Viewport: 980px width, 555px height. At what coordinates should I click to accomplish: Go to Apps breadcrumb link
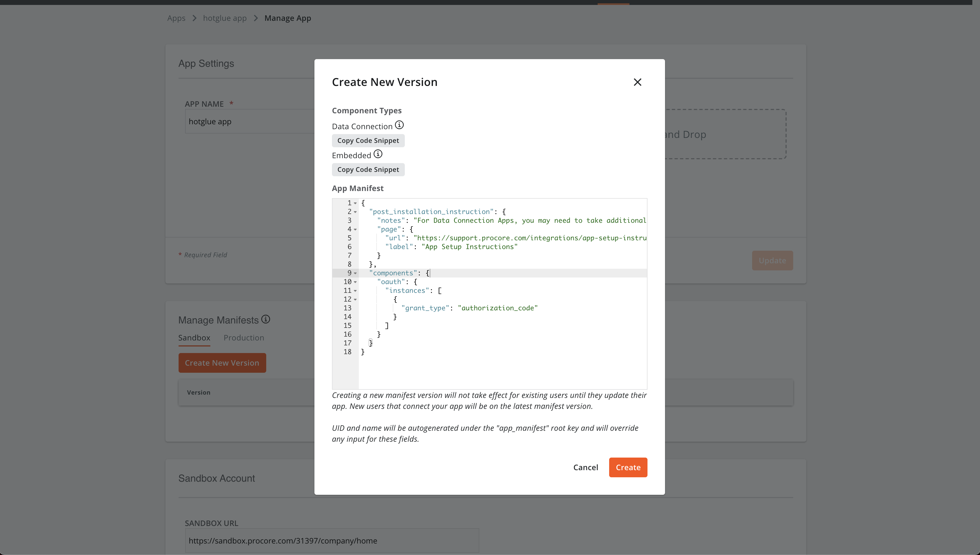[176, 18]
